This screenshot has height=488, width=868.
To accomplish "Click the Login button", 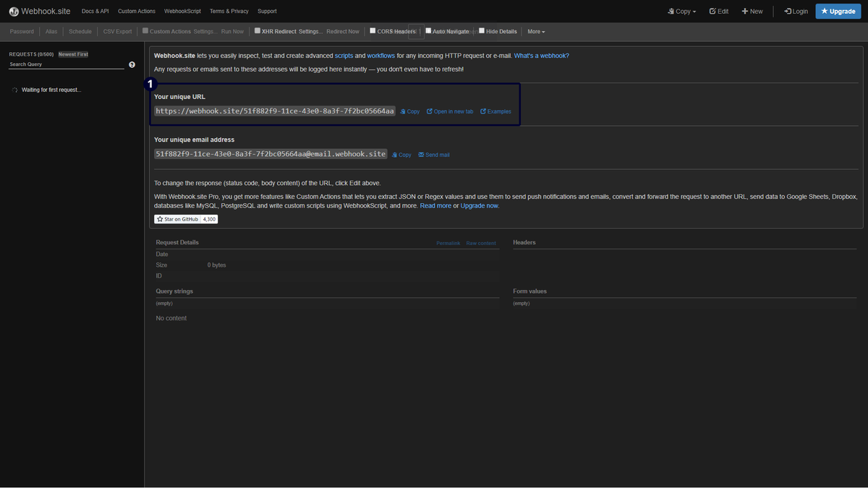I will tap(796, 12).
